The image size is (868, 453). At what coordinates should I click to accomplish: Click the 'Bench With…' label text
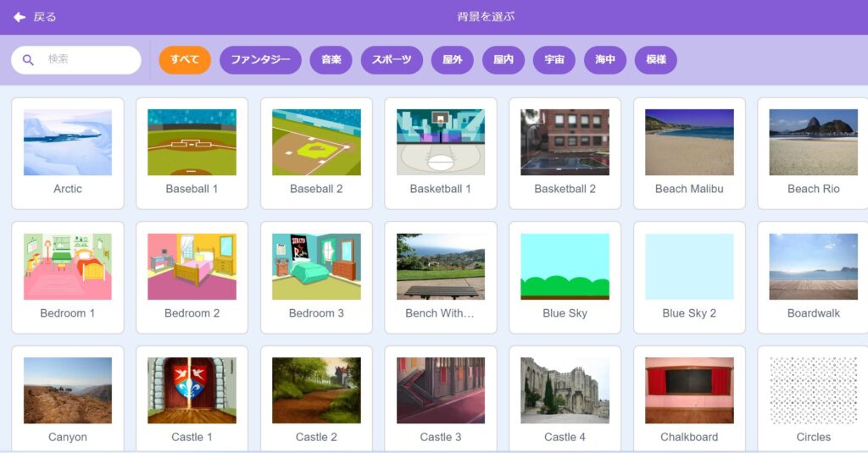click(x=440, y=313)
